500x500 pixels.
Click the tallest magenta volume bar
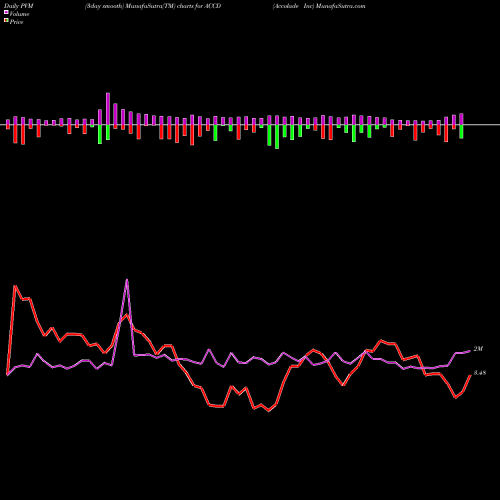108,109
